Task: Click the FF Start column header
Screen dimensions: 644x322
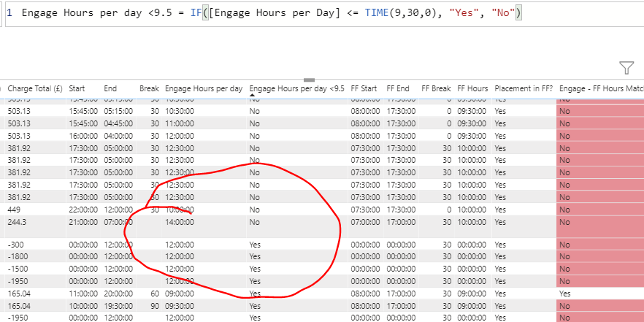Action: pyautogui.click(x=364, y=88)
